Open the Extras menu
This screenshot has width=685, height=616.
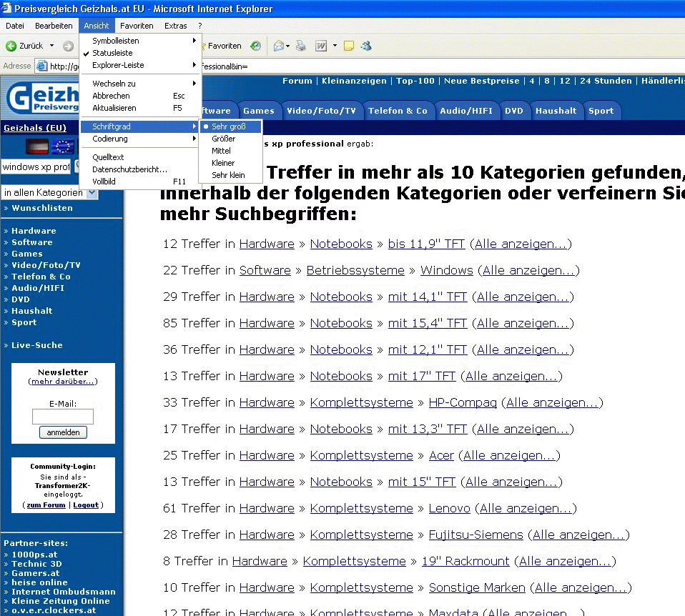(x=176, y=26)
